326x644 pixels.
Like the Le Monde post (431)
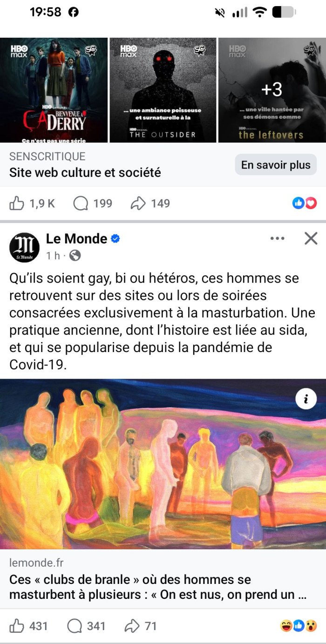(28, 626)
